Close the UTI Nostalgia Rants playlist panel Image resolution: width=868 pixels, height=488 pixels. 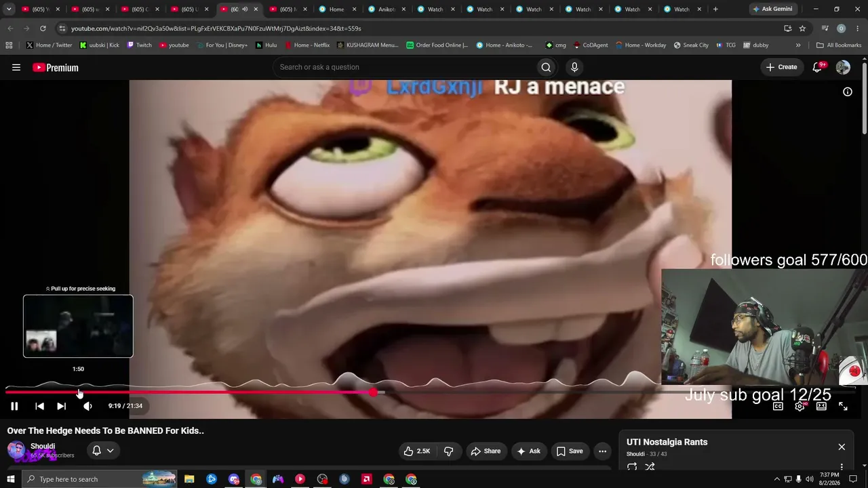842,447
